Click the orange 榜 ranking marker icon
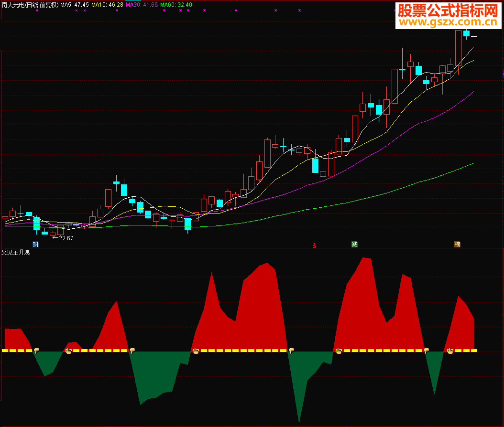504x427 pixels. tap(458, 245)
